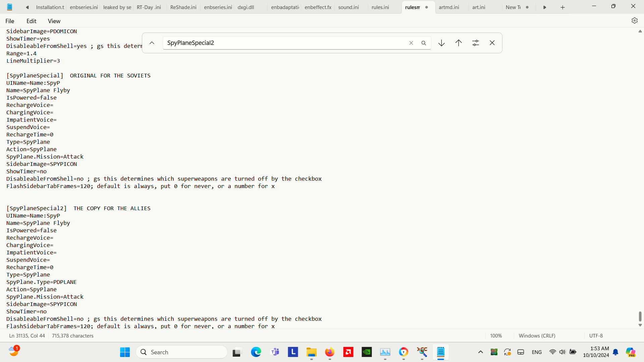The image size is (644, 362).
Task: Switch to the sound.ini tab
Action: 348,7
